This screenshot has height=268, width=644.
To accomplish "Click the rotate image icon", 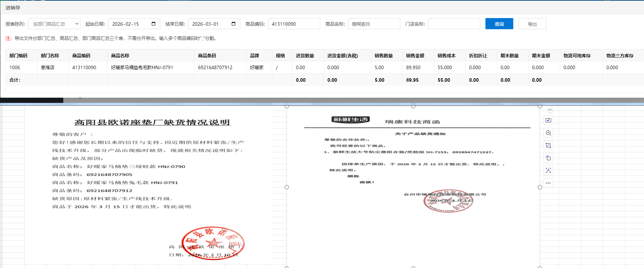I will click(x=548, y=158).
